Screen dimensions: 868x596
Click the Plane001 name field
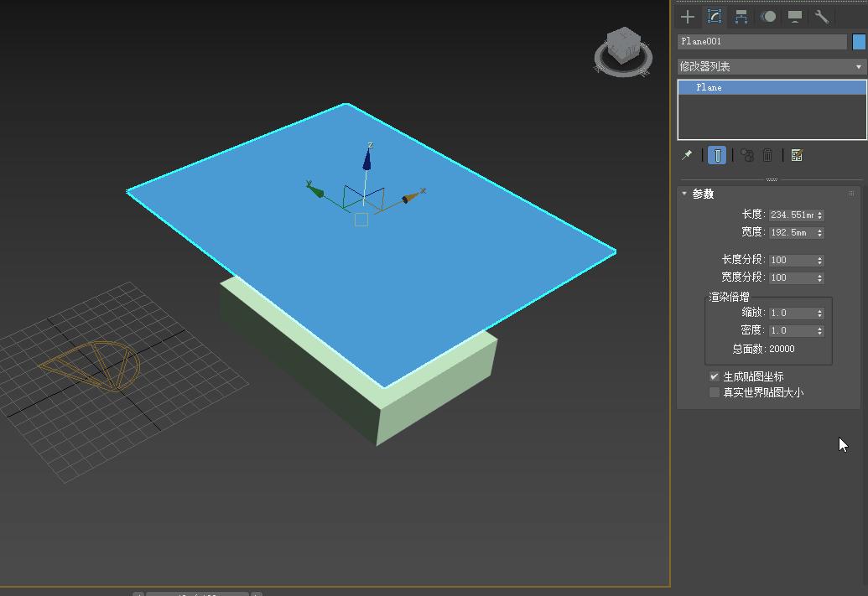pos(755,40)
